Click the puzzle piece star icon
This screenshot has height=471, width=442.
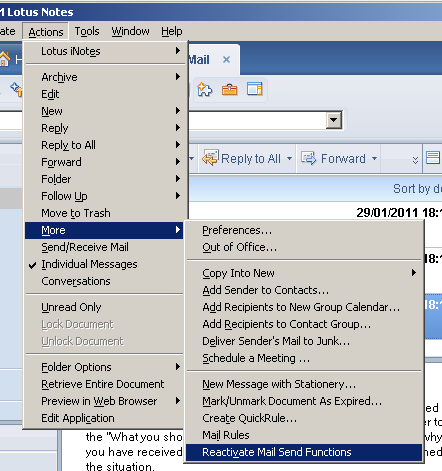[x=204, y=90]
